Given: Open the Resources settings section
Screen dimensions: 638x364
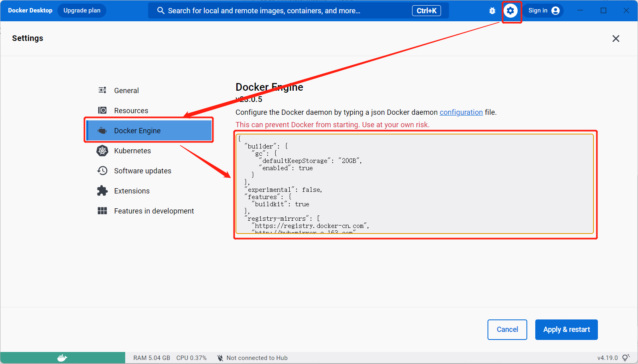Looking at the screenshot, I should pos(149,110).
